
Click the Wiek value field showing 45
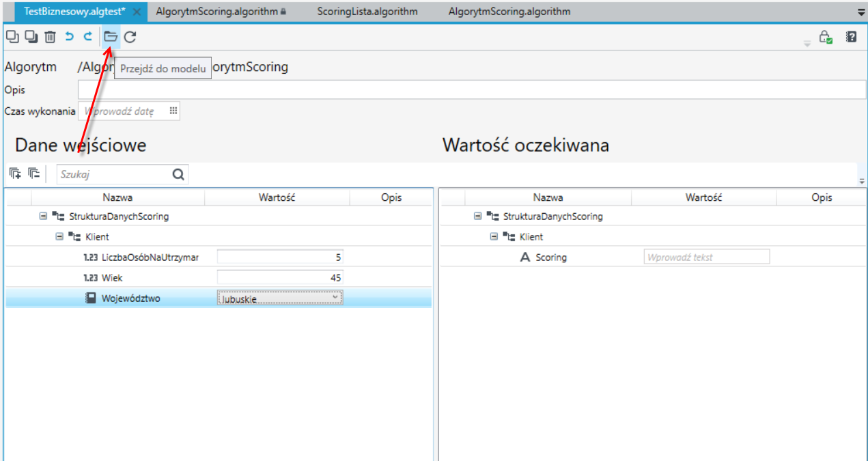pyautogui.click(x=280, y=278)
